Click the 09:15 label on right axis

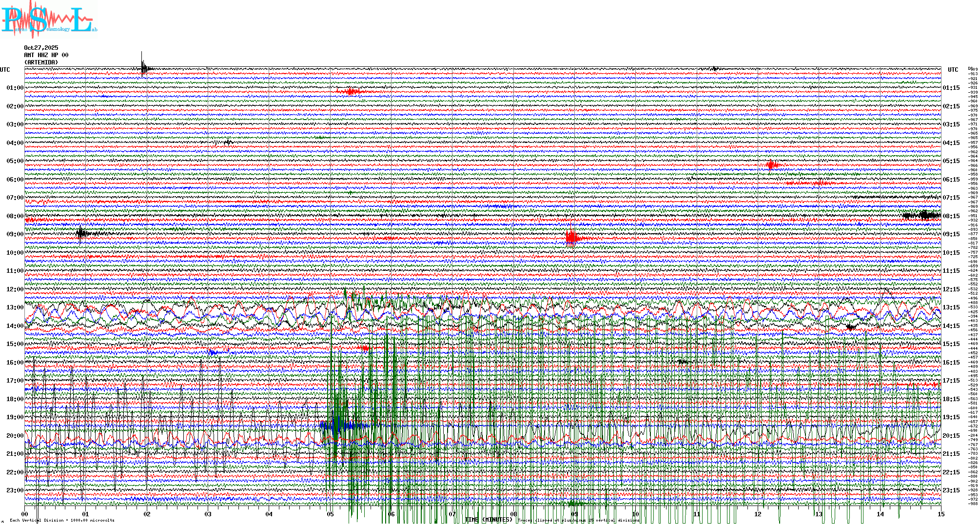tap(951, 234)
